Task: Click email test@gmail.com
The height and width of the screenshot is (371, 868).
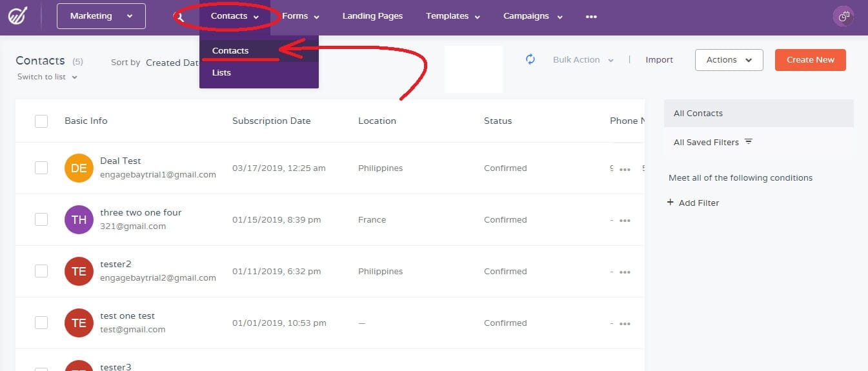Action: coord(133,330)
